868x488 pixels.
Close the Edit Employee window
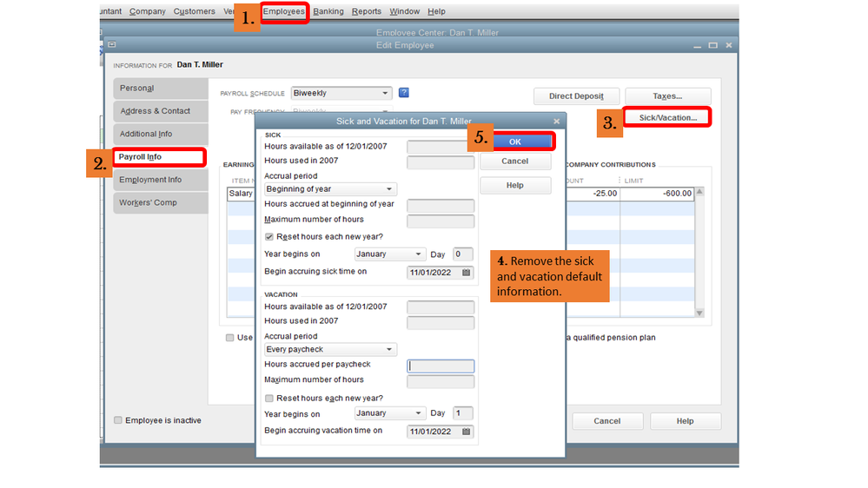tap(728, 45)
